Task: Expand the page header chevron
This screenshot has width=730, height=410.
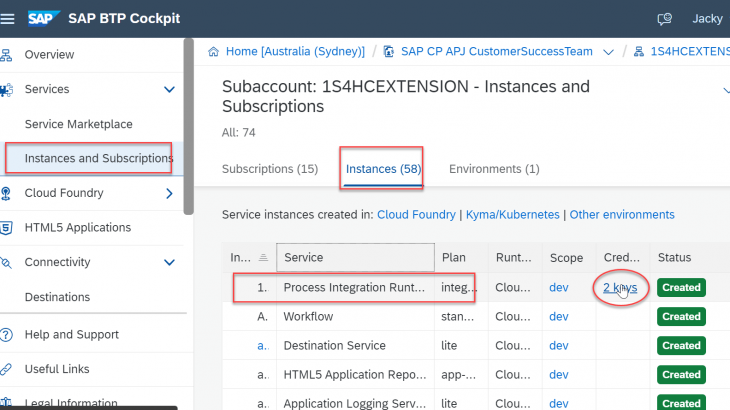Action: click(726, 90)
